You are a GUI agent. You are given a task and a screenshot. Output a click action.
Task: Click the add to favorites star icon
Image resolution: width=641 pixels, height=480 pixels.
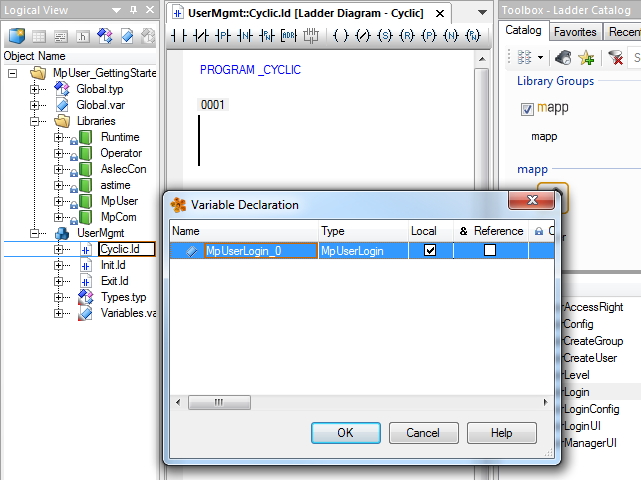(586, 58)
